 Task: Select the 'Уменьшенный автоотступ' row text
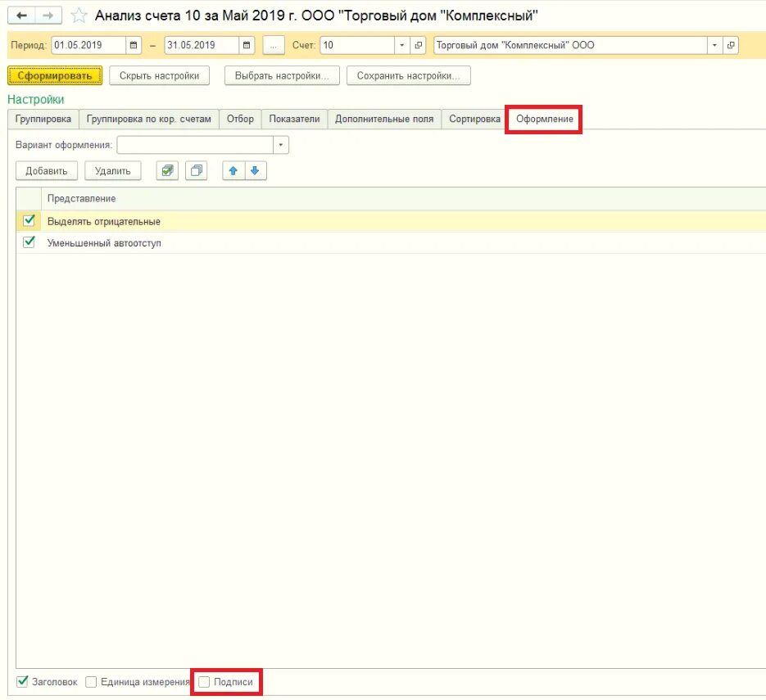coord(104,242)
